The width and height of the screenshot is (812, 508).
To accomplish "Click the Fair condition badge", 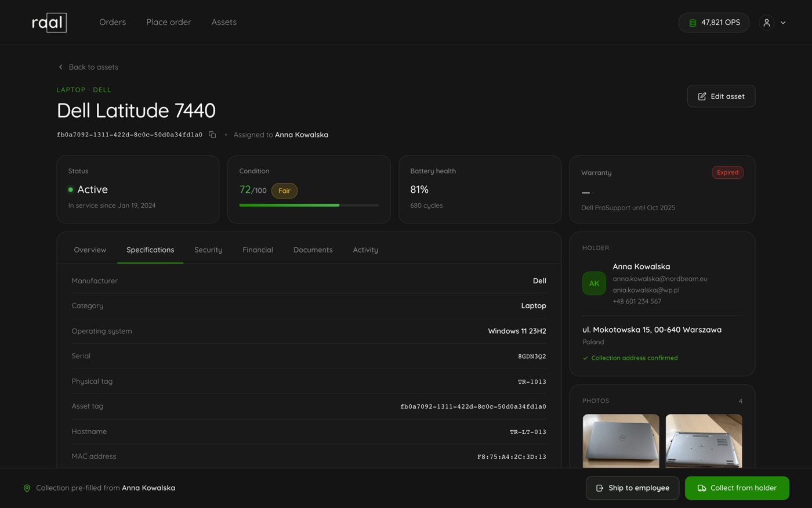I will click(284, 191).
